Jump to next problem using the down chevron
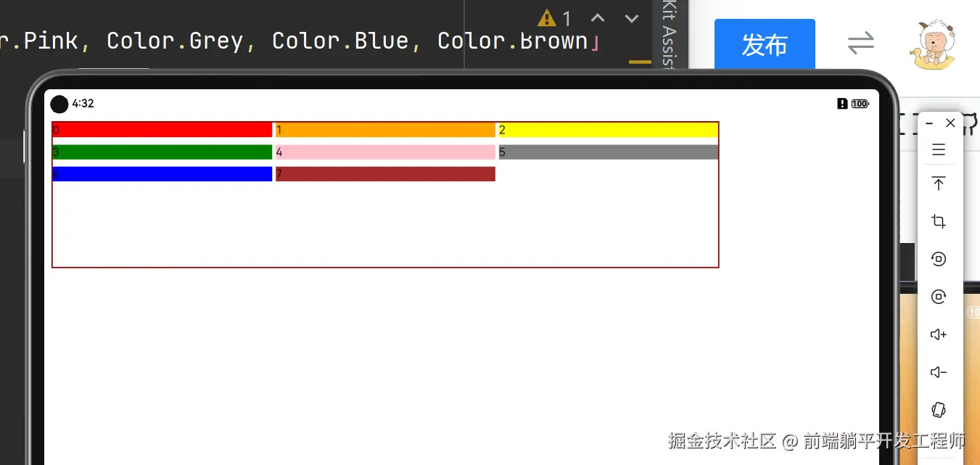 point(630,18)
